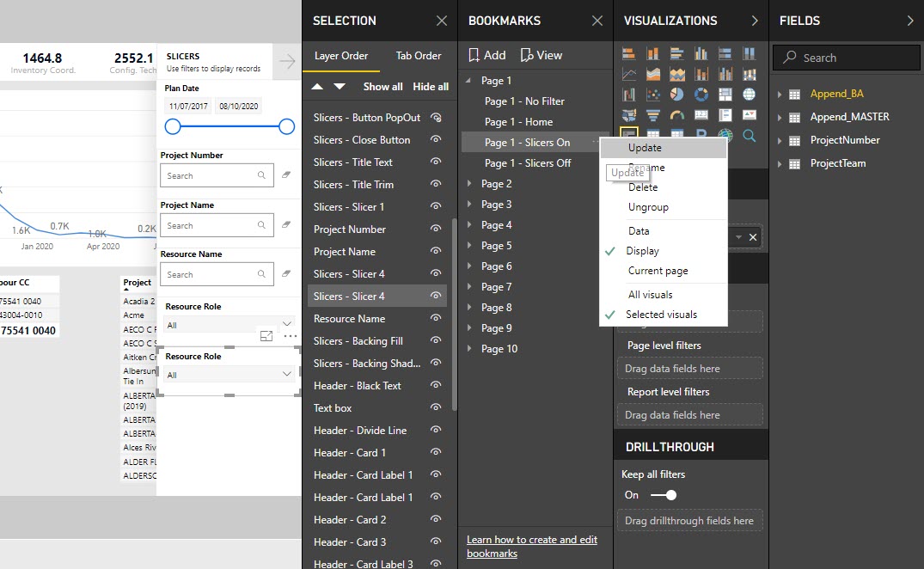Select the Clustered column chart visual

point(701,54)
